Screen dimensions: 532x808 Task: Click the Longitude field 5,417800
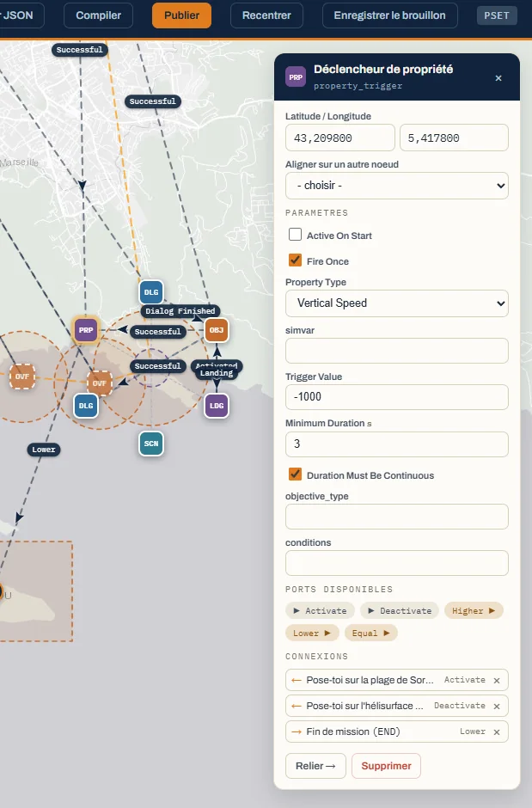(x=454, y=138)
